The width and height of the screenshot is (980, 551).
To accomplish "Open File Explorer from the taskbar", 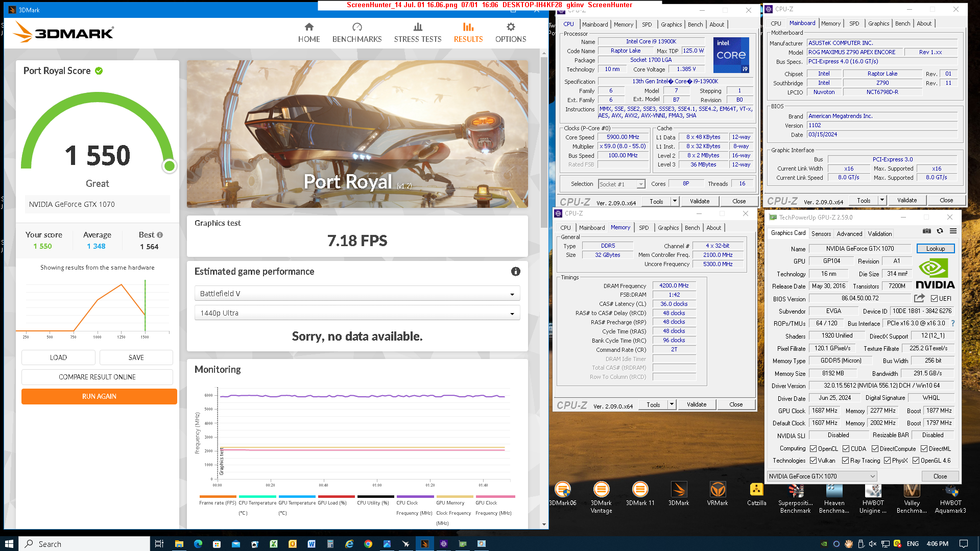I will 179,544.
